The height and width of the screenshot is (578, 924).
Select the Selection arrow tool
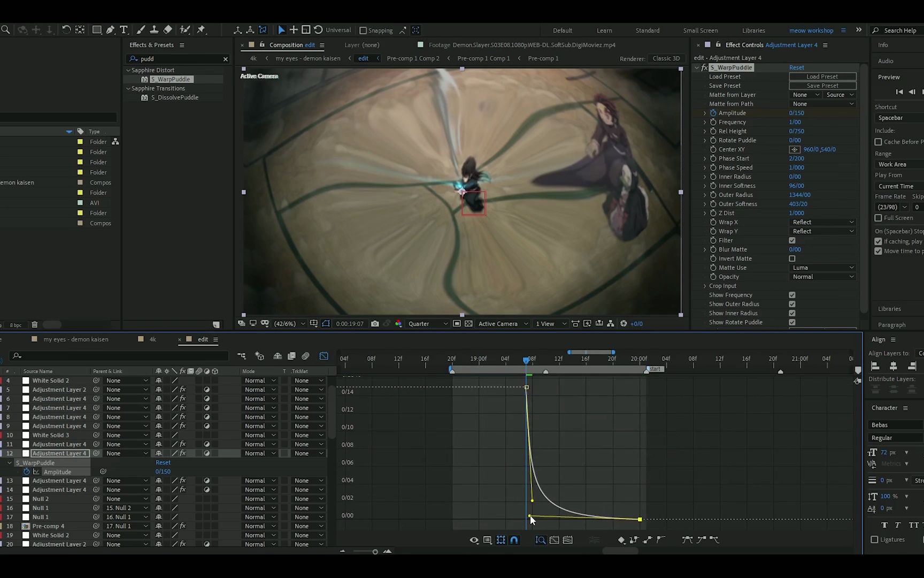[x=281, y=30]
